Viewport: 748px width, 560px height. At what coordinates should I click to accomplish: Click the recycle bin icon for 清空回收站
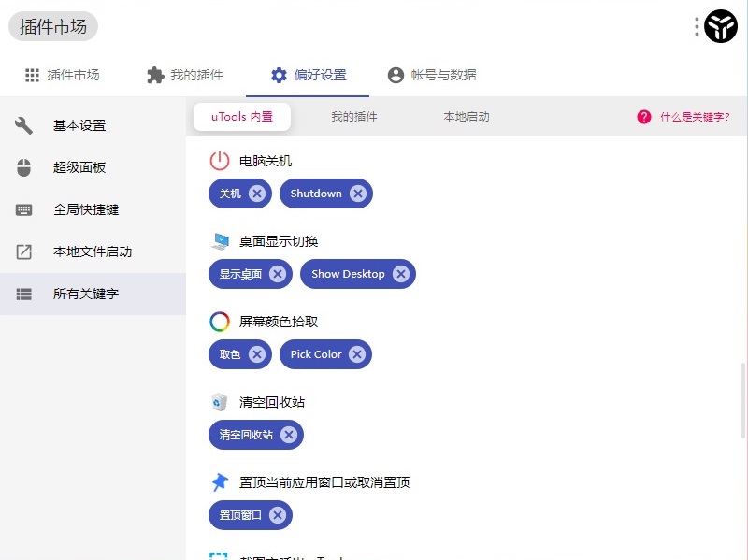[x=219, y=401]
